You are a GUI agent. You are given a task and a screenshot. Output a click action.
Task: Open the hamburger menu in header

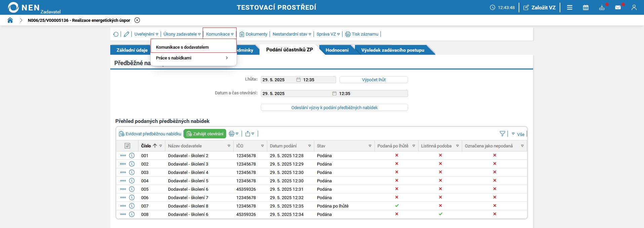tap(569, 7)
